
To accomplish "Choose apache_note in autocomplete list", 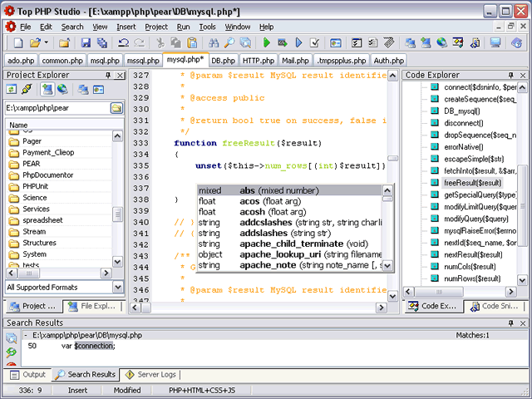I will [x=290, y=265].
